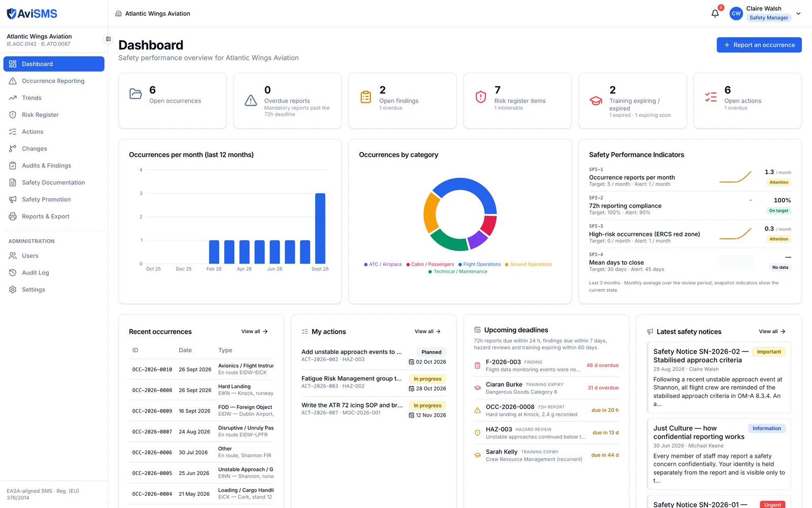This screenshot has width=812, height=508.
Task: Open occurrence OCC-2026-0006 row
Action: (201, 452)
